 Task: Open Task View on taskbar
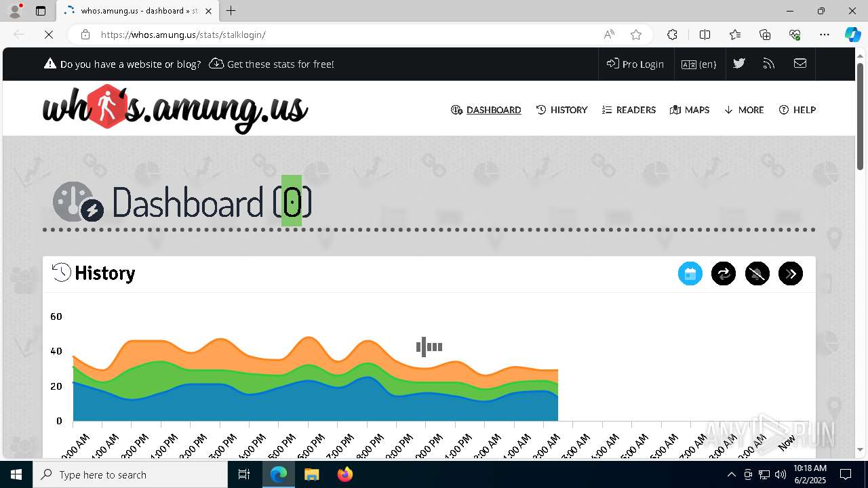click(x=244, y=474)
